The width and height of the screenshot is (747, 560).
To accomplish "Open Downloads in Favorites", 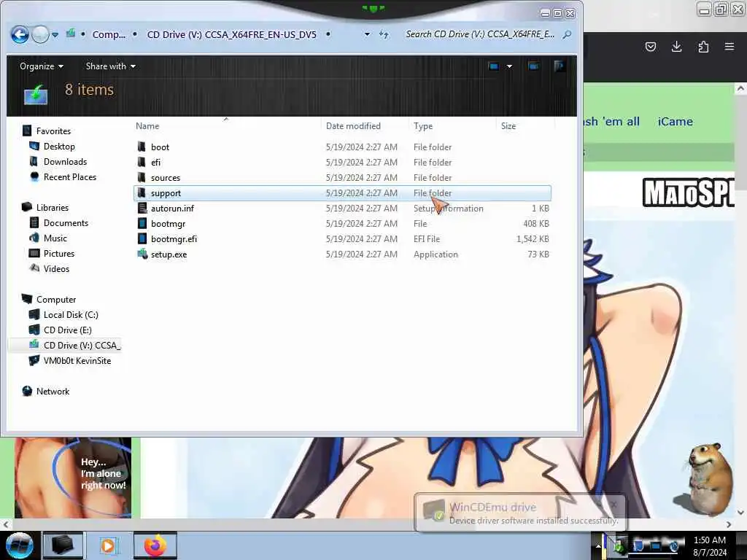I will [65, 161].
